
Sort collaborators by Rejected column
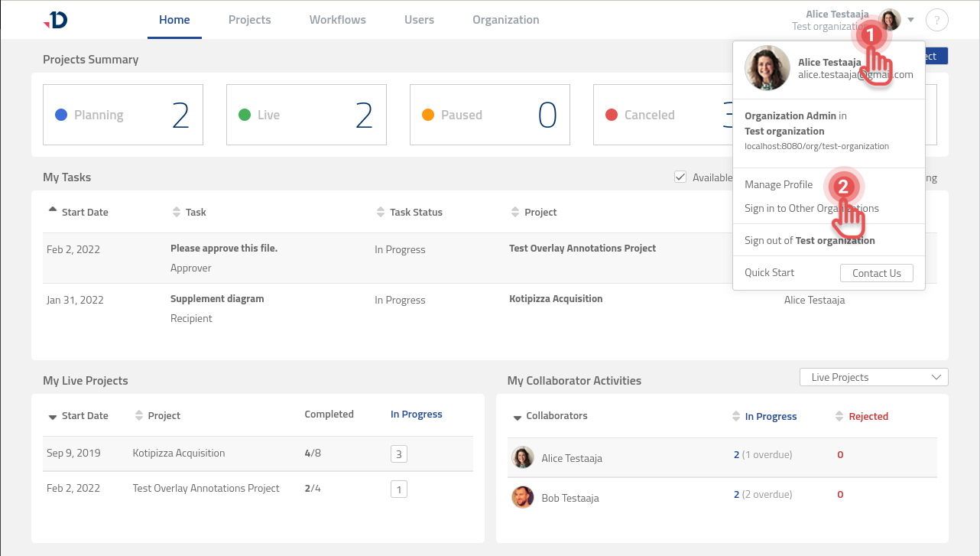tap(839, 417)
